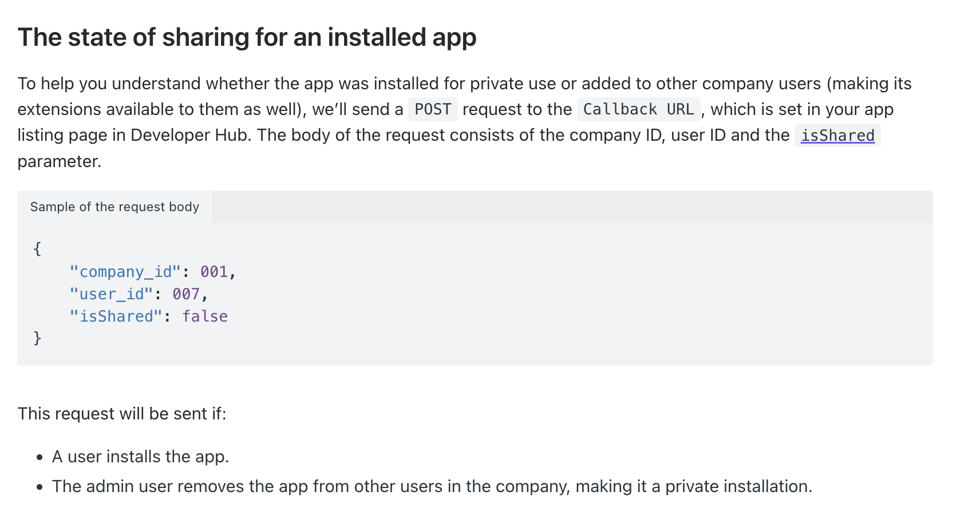Click the page heading about sharing state
This screenshot has height=523, width=980.
(247, 38)
